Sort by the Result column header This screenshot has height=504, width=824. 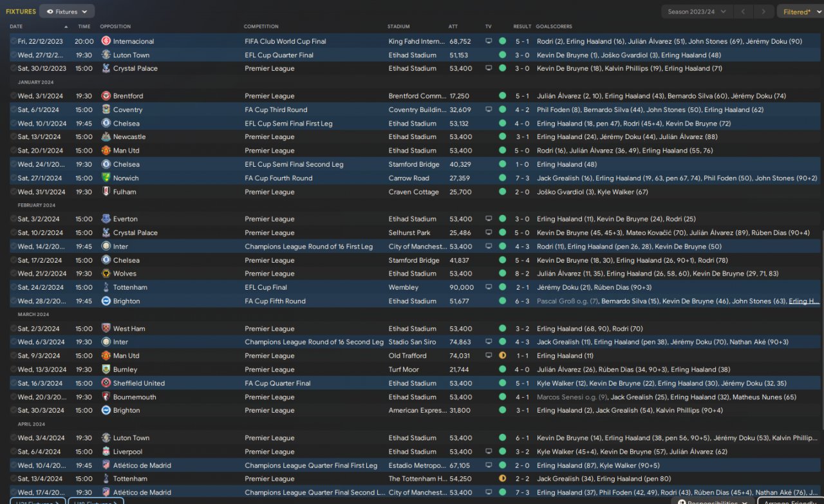click(522, 26)
